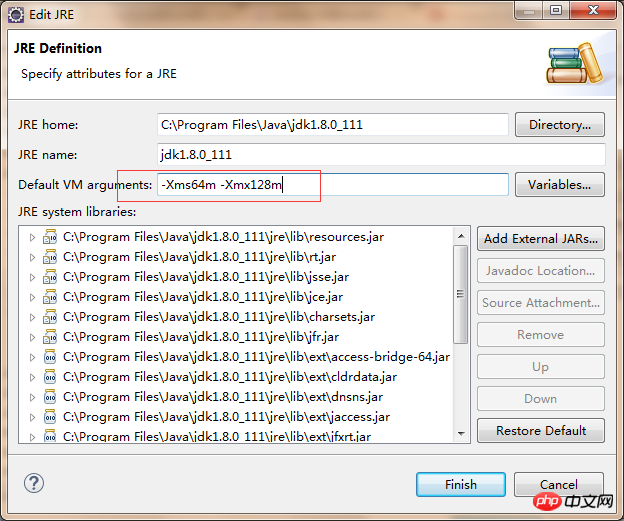Select the ext\jaccess.jar path row
Screen dimensions: 624x521
click(x=226, y=417)
